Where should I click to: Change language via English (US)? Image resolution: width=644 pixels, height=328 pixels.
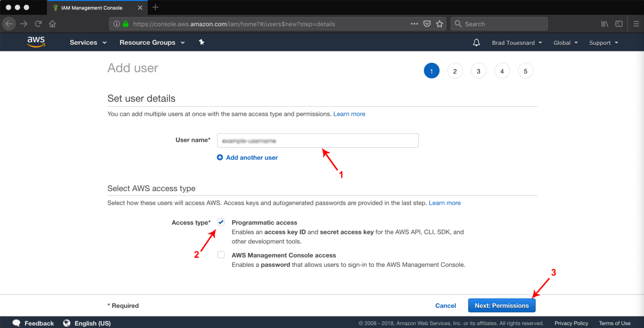pos(92,323)
